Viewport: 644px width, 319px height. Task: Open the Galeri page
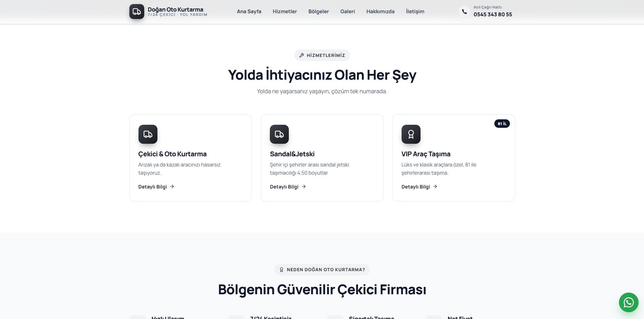pyautogui.click(x=348, y=12)
